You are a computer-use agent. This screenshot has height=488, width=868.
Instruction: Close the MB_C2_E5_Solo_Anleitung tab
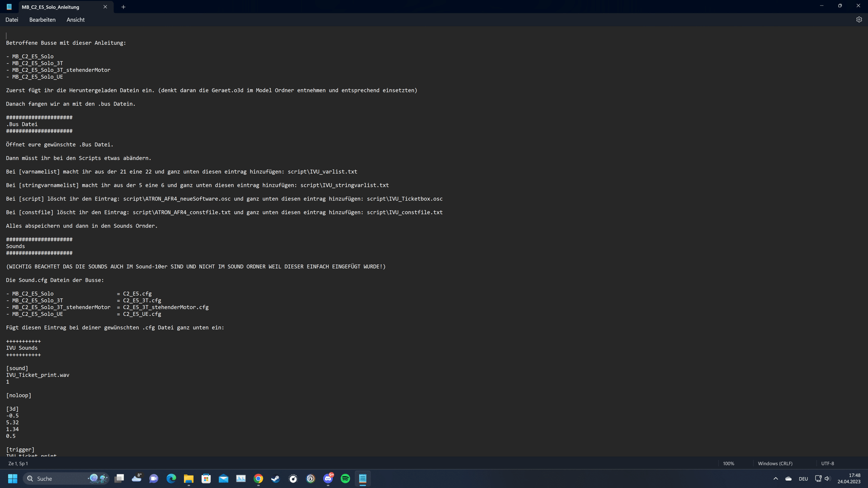pyautogui.click(x=105, y=7)
